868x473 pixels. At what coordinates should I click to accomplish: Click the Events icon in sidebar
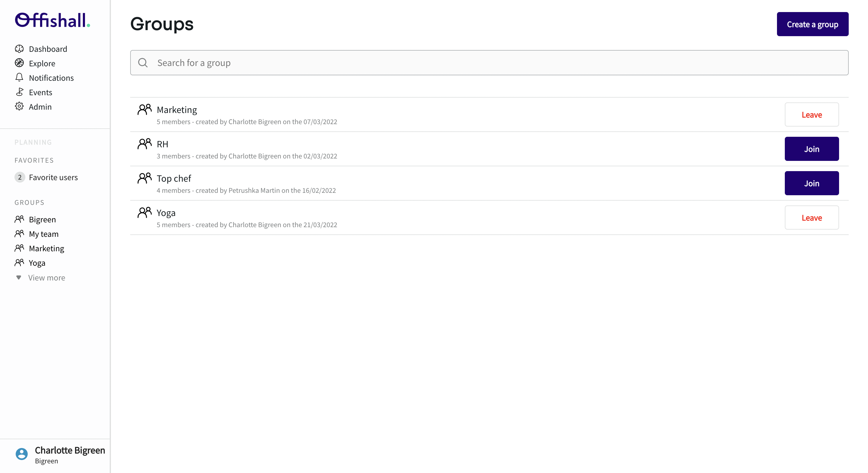tap(19, 92)
